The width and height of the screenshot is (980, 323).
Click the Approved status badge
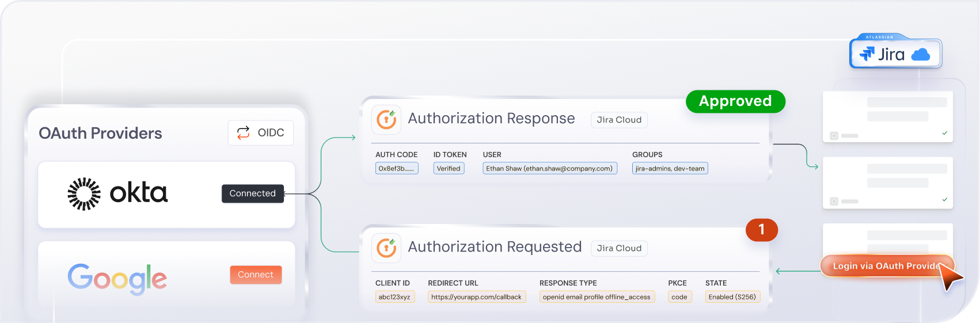click(735, 101)
